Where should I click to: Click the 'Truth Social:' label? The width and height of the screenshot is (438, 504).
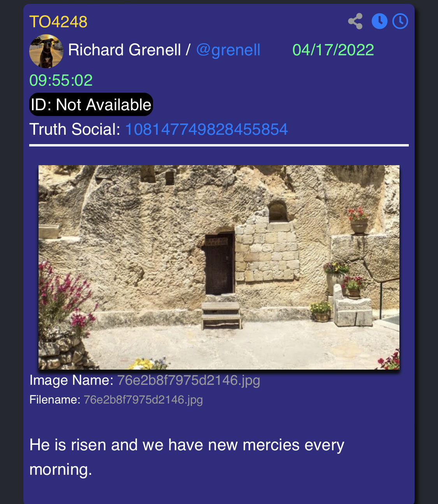point(75,129)
